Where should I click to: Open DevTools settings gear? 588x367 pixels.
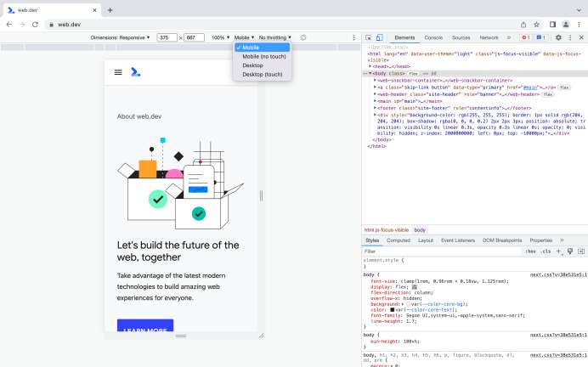point(558,37)
